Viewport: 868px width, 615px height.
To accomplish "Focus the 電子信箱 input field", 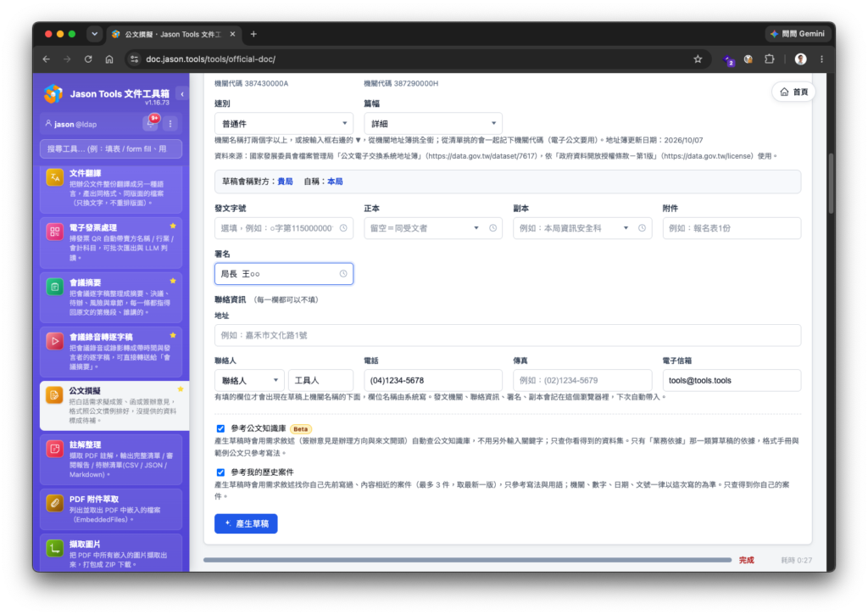I will point(732,381).
